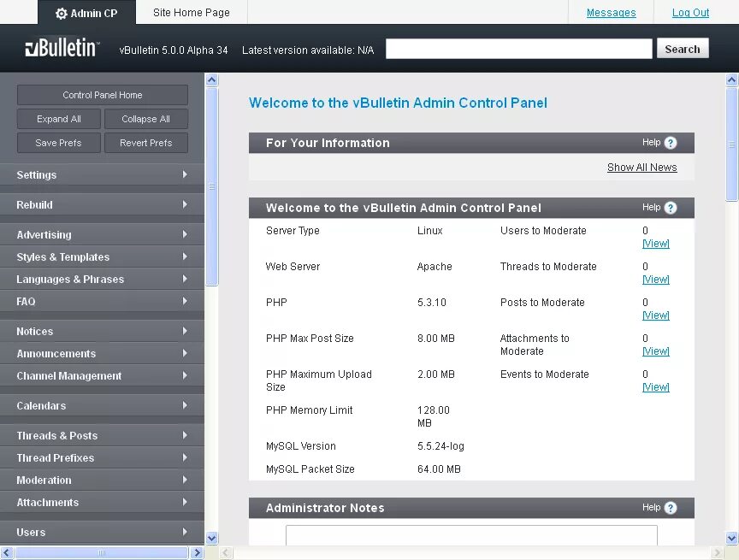The image size is (739, 560).
Task: View Attachments to Moderate
Action: point(655,351)
